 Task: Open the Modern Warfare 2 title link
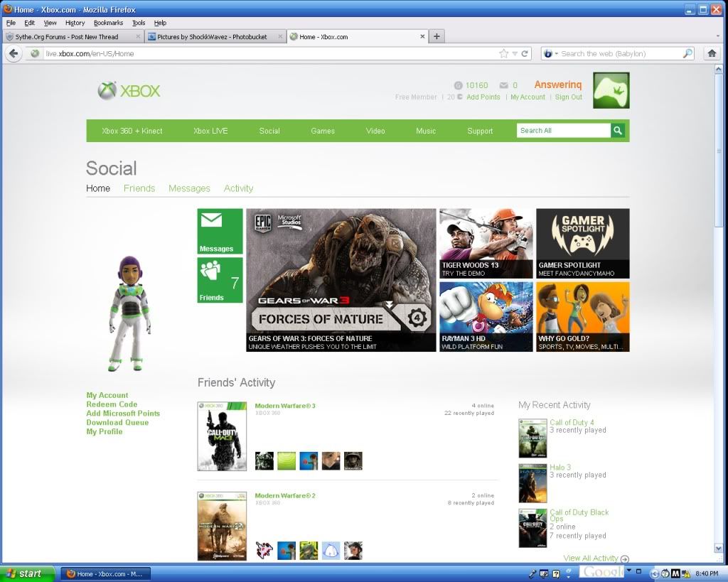(x=285, y=496)
